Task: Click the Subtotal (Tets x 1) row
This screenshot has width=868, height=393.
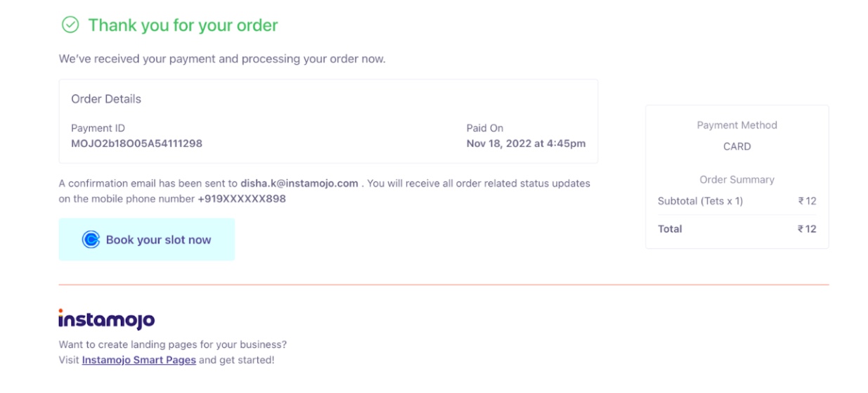Action: [x=737, y=201]
